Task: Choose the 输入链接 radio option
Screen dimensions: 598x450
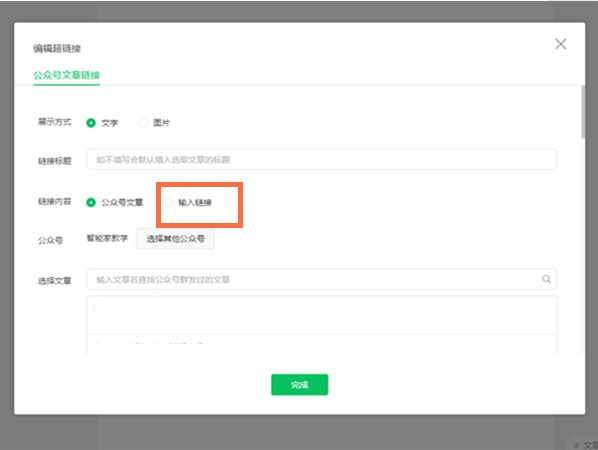Action: pos(169,202)
